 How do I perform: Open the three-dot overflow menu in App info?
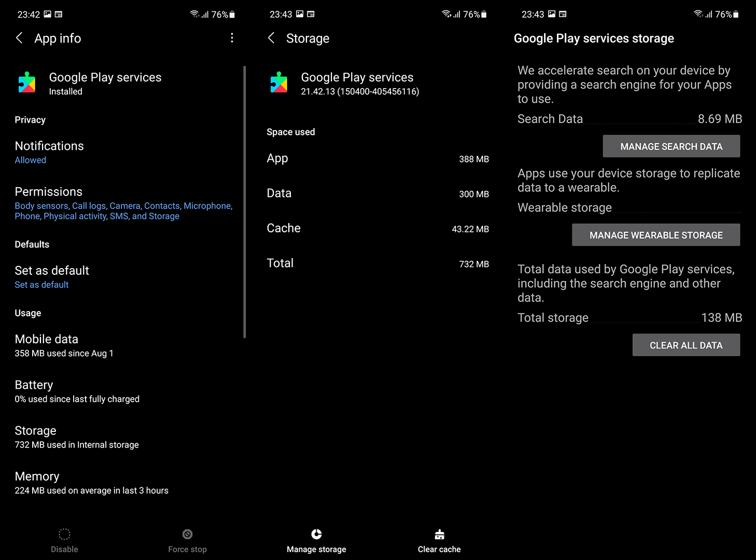point(232,38)
